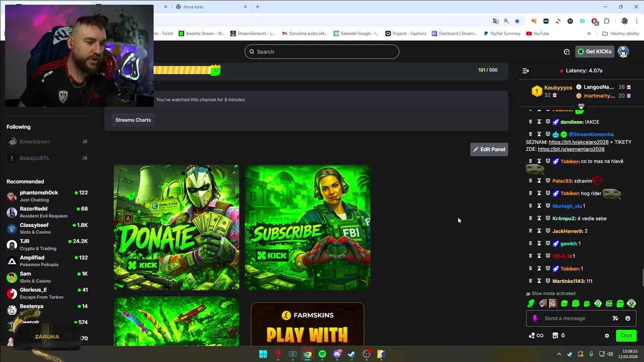
Task: Open the YouTube bookmark
Action: click(537, 34)
